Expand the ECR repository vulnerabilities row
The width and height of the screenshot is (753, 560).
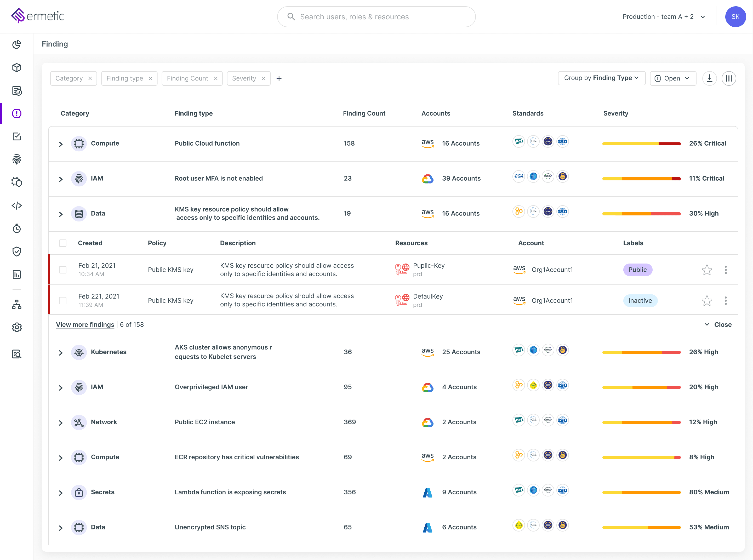pyautogui.click(x=61, y=458)
